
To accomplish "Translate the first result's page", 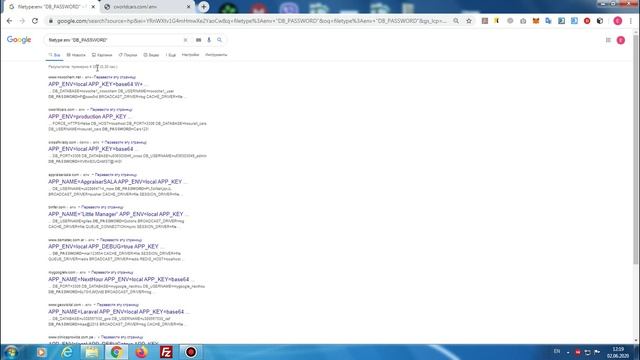I will pyautogui.click(x=116, y=77).
